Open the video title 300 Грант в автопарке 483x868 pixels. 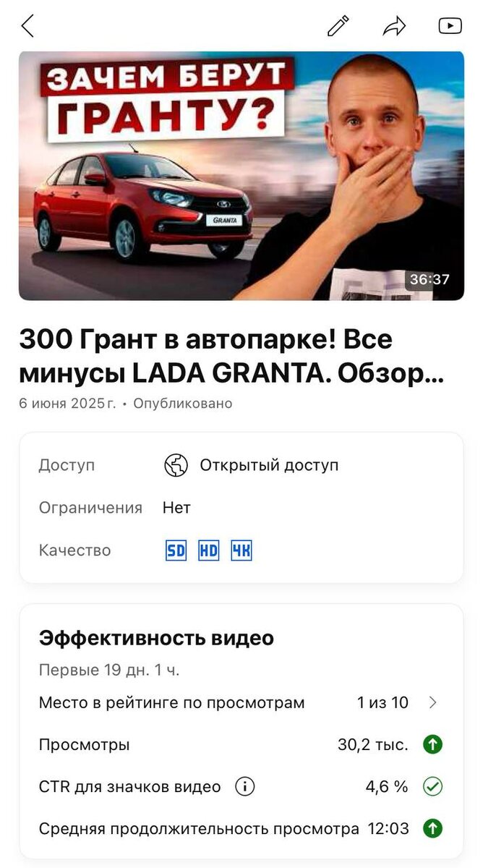click(231, 357)
